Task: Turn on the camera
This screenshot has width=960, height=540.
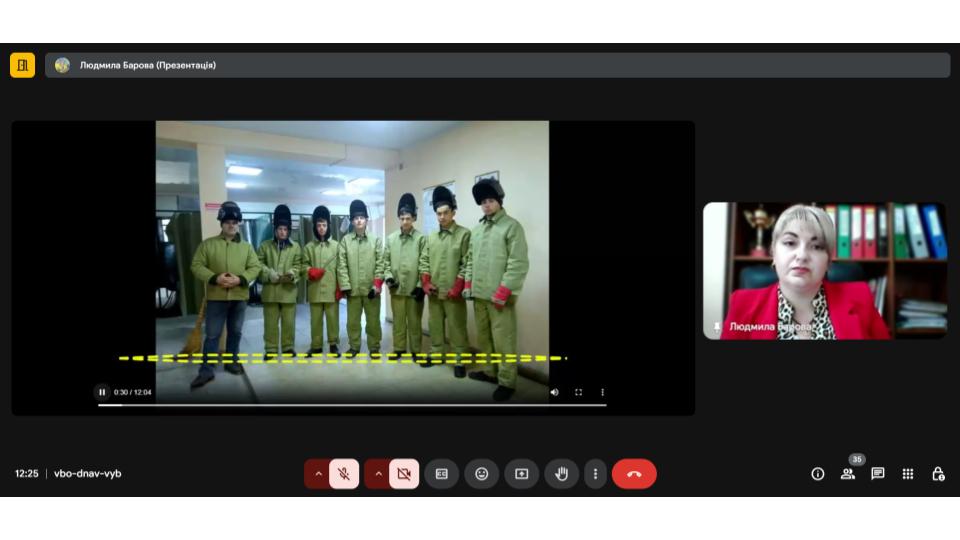Action: 404,474
